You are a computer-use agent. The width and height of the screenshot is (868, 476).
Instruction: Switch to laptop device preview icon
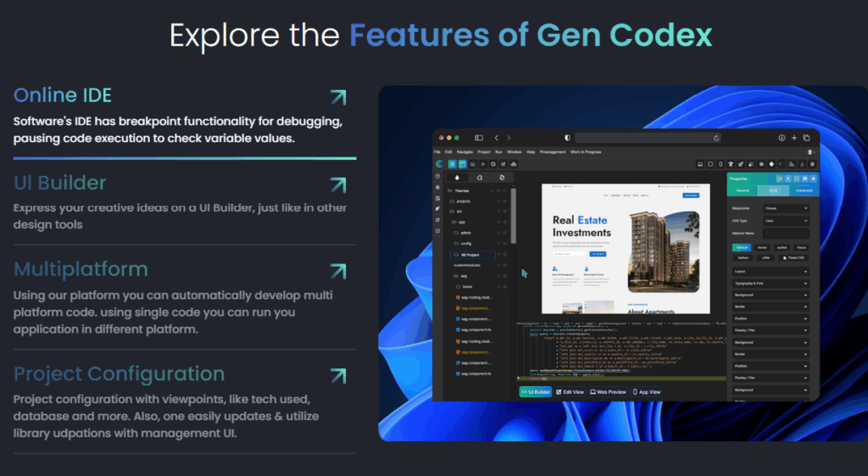[700, 164]
